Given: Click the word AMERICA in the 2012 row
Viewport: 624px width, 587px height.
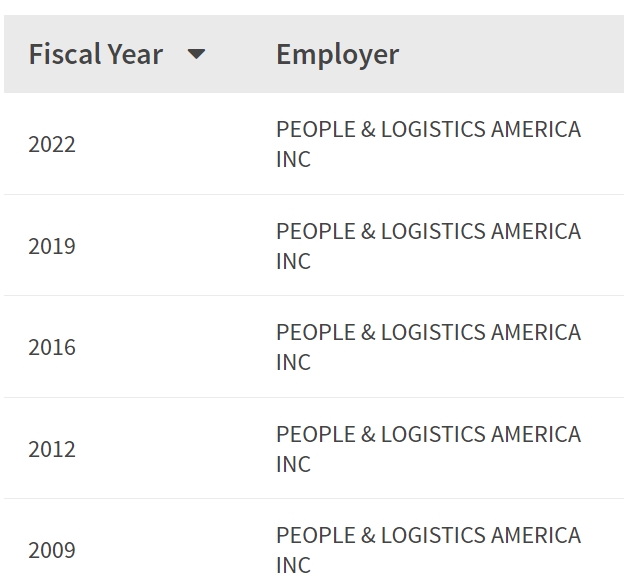Looking at the screenshot, I should click(536, 434).
